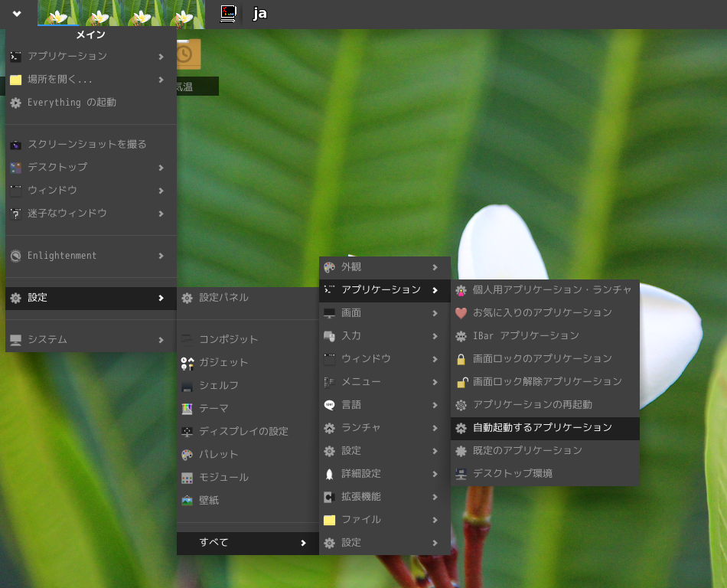
Task: Open 既定のアプリケーション
Action: (x=545, y=451)
